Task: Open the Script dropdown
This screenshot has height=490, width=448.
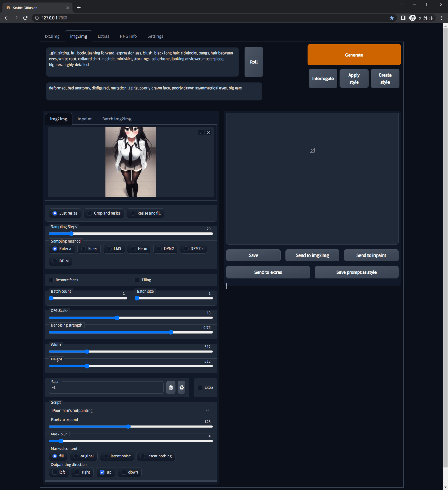Action: click(131, 411)
